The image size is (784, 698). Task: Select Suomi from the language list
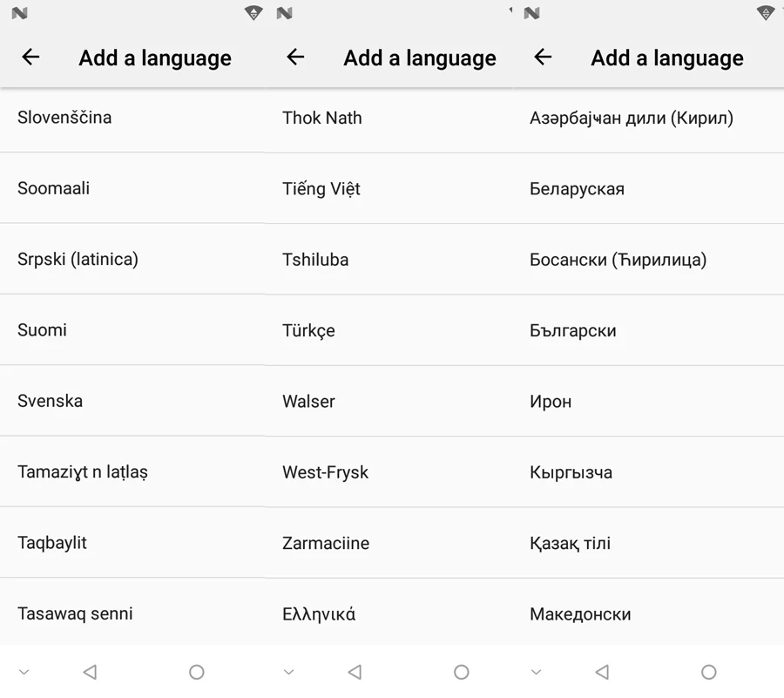[132, 330]
